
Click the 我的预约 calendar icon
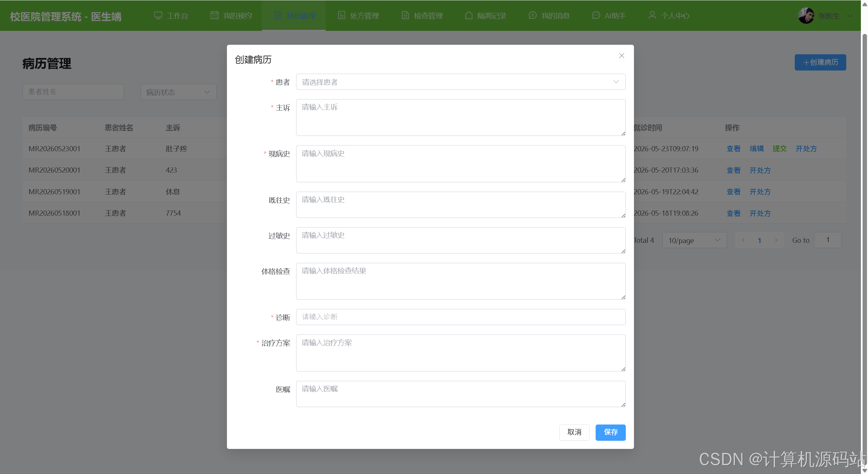point(214,16)
